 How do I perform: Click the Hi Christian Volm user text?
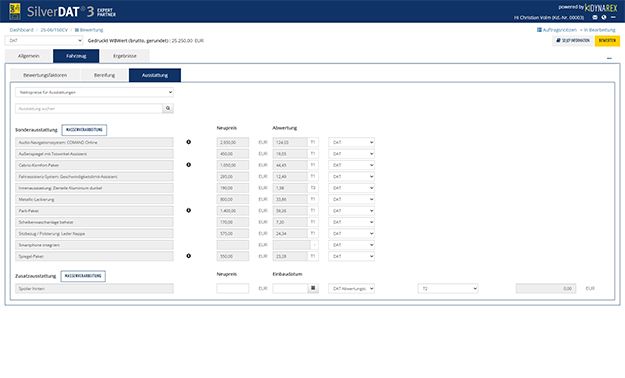(x=549, y=18)
